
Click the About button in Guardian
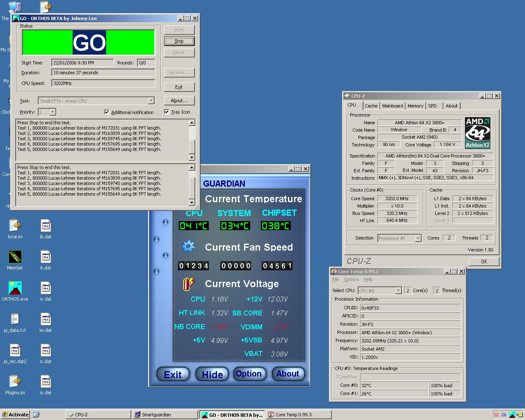point(288,374)
